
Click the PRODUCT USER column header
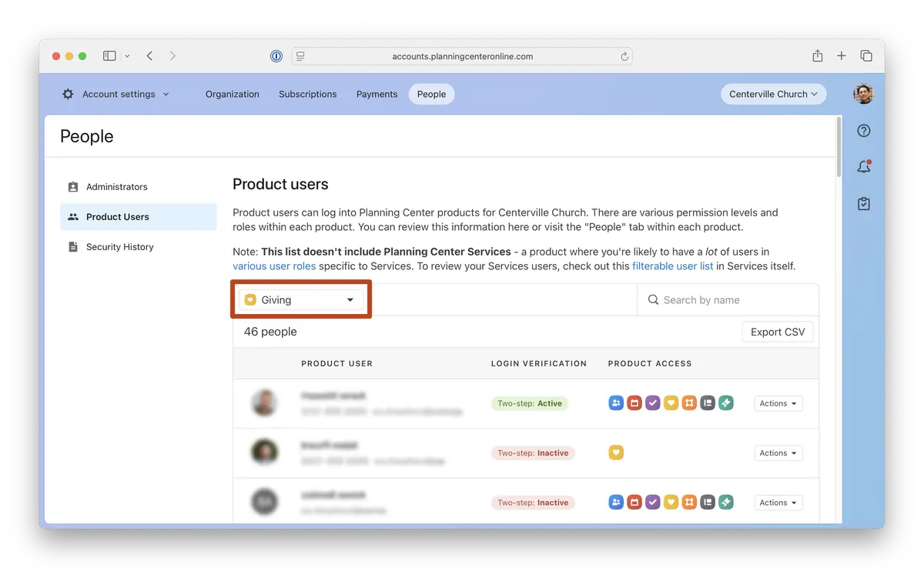pyautogui.click(x=337, y=363)
